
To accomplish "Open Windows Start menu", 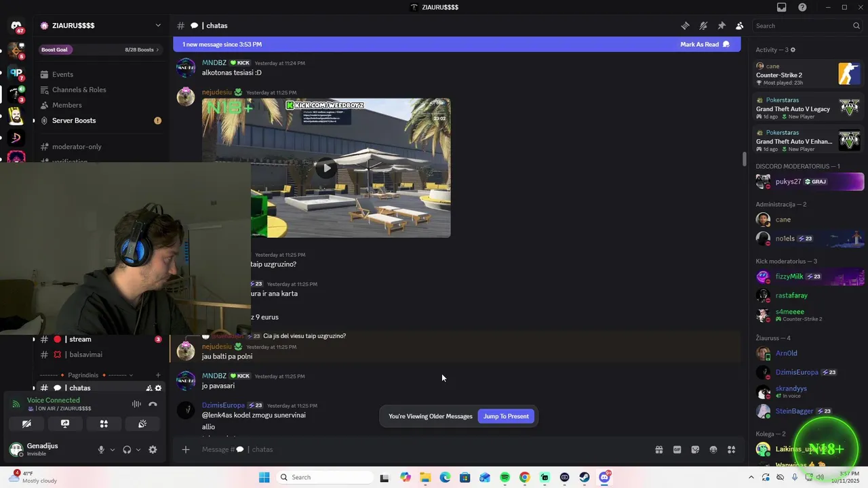I will [x=264, y=477].
